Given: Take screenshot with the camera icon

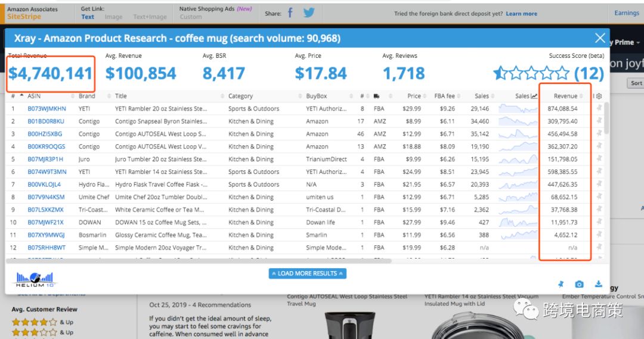Looking at the screenshot, I should (x=579, y=284).
